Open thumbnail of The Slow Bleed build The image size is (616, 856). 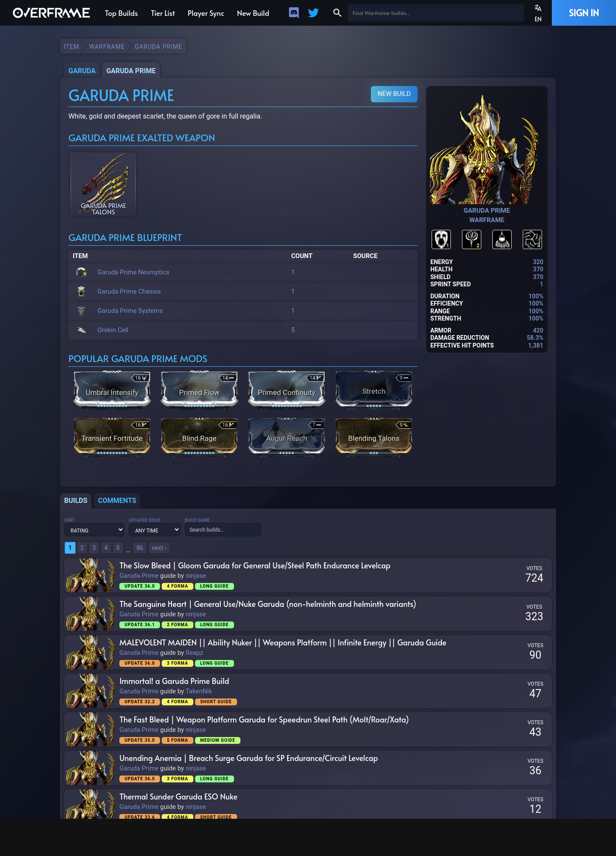coord(90,575)
